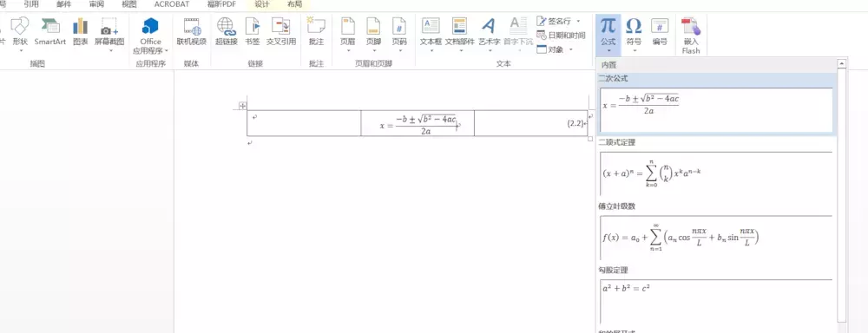
Task: Click the equation gallery scrollbar thumb
Action: [841, 195]
